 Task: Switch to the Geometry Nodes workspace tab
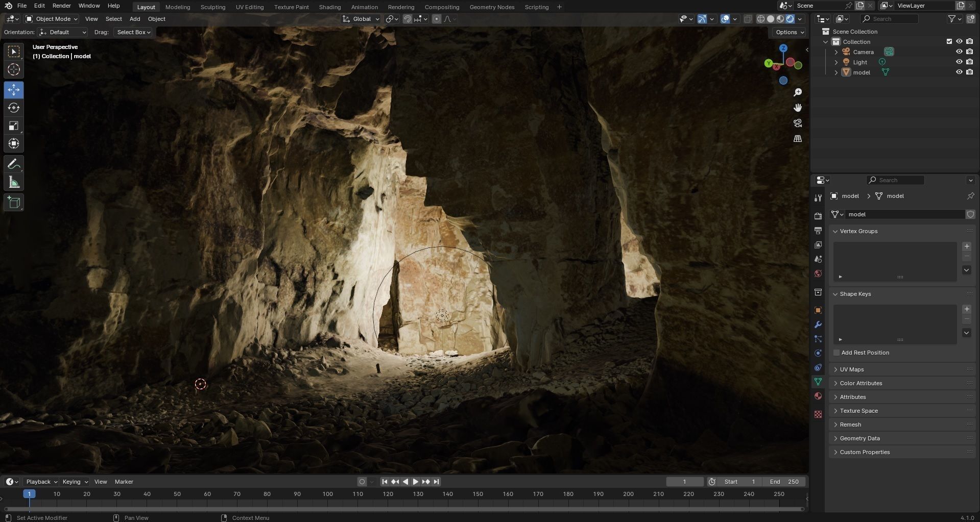point(492,7)
